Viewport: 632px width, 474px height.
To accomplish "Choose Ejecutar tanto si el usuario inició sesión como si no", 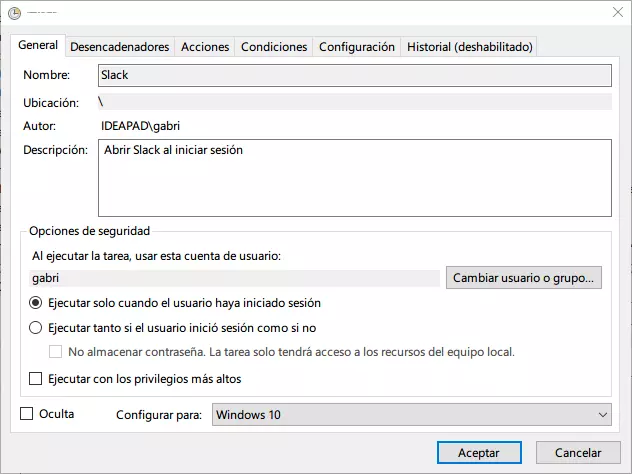I will [x=36, y=327].
